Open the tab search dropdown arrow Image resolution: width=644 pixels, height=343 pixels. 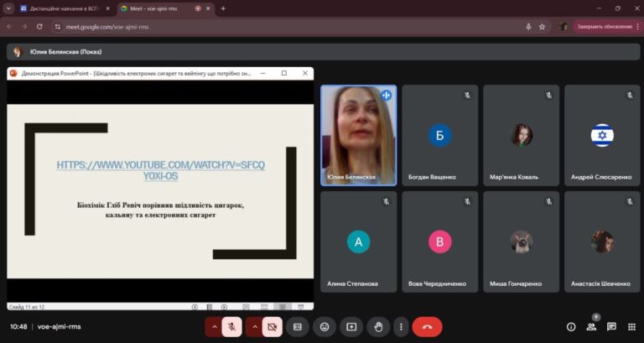[x=8, y=8]
